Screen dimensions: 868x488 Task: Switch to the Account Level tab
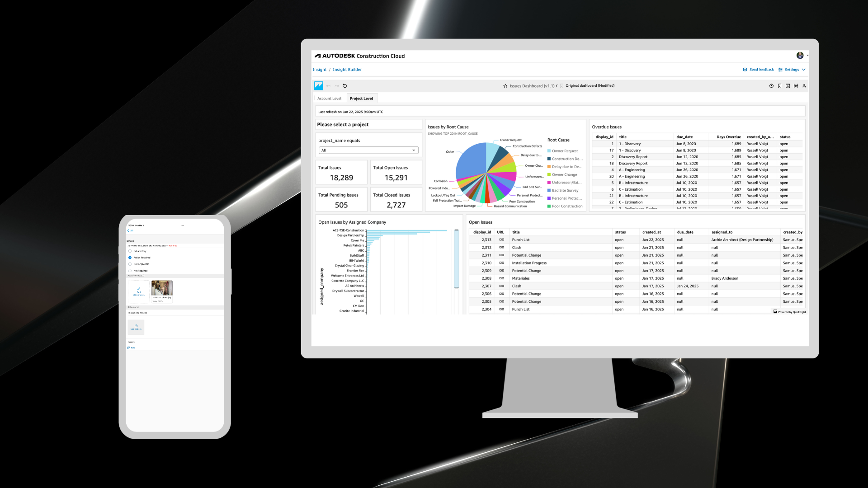329,99
